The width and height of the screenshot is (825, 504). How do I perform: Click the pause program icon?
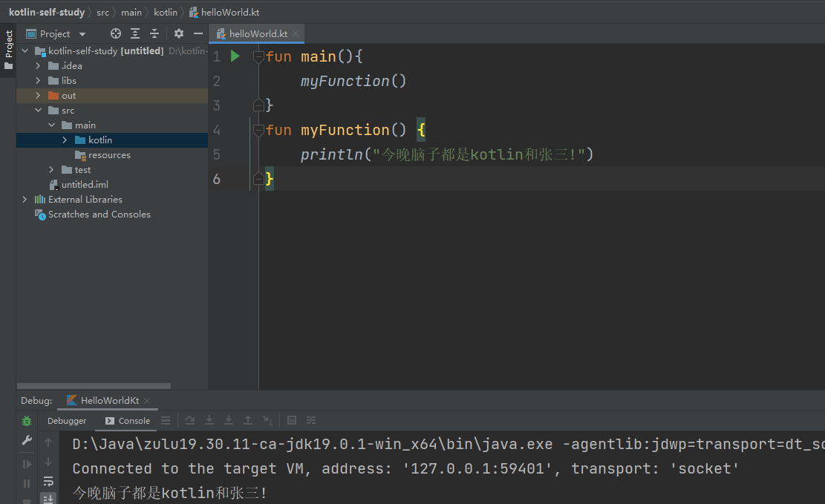click(27, 483)
